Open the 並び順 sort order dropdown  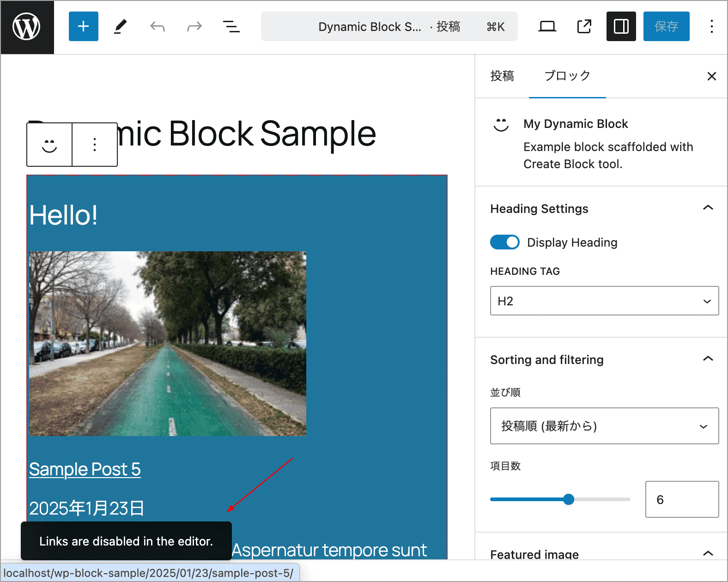pos(604,426)
